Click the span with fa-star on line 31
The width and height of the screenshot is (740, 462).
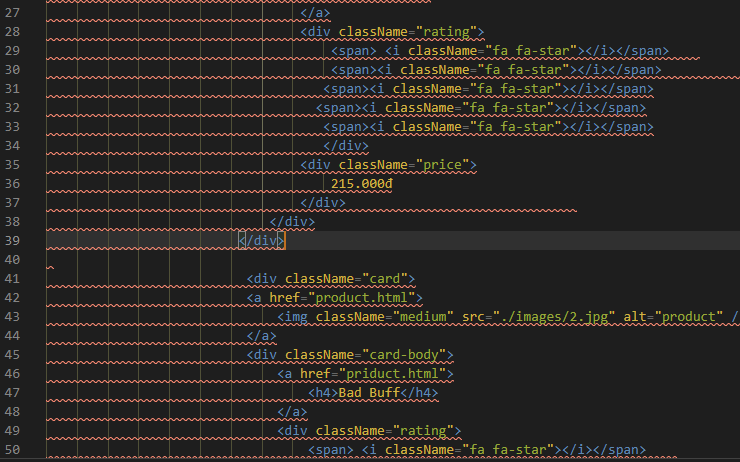[488, 89]
